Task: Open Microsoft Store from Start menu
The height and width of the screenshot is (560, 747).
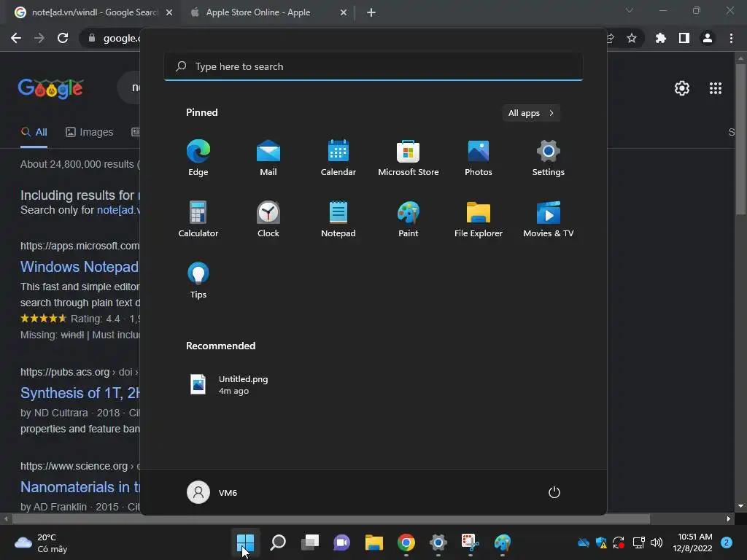Action: (x=409, y=157)
